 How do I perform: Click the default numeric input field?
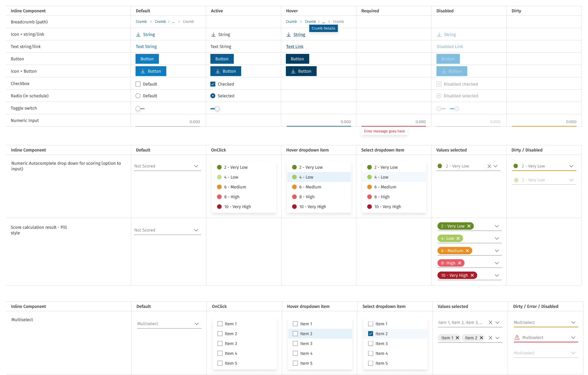(x=168, y=122)
